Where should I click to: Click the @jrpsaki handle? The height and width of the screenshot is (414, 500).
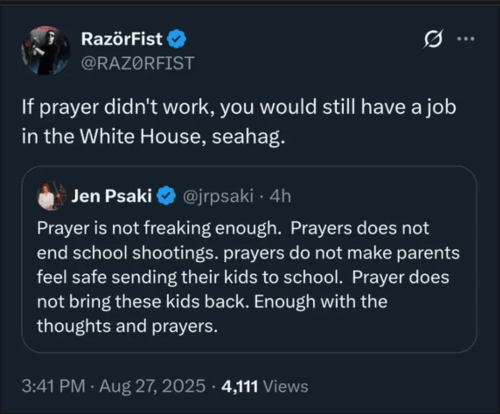pos(218,196)
